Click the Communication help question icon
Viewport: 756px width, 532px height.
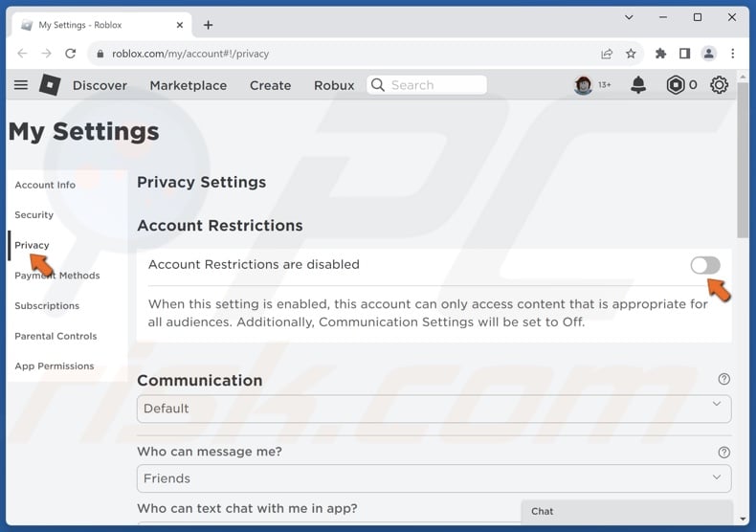(723, 379)
